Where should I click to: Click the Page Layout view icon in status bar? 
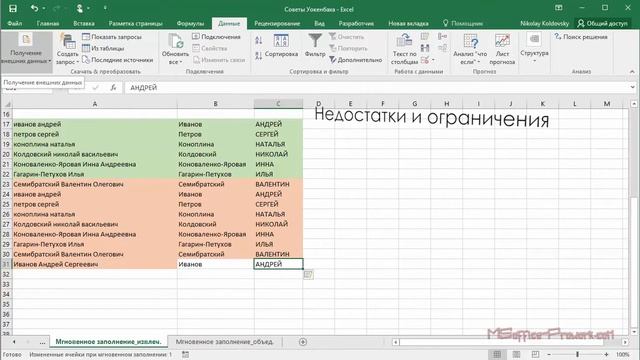click(516, 354)
